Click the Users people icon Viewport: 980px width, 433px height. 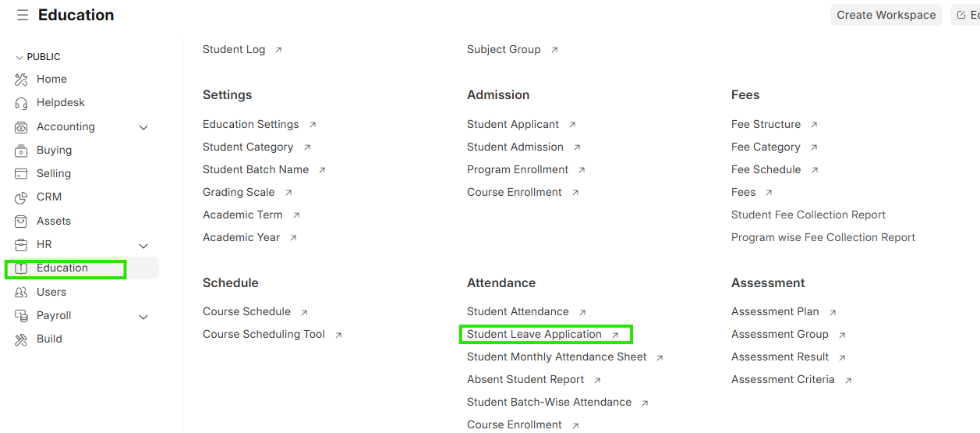coord(21,293)
